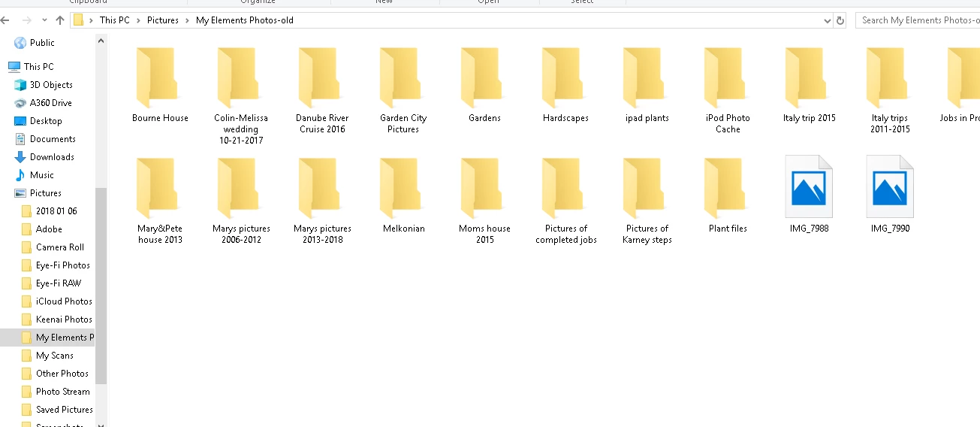This screenshot has height=427, width=980.
Task: Select Public in the navigation pane
Action: [x=43, y=43]
